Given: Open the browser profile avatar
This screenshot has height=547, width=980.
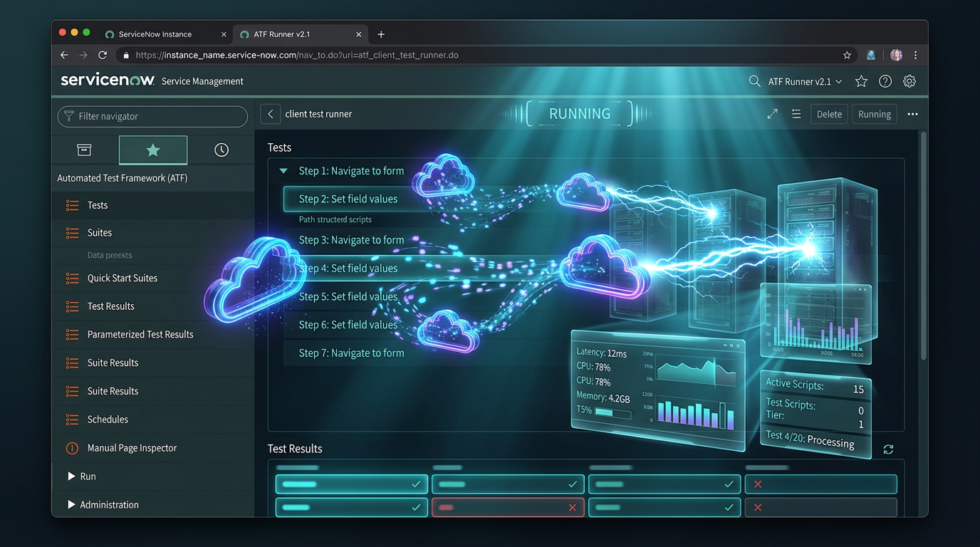Looking at the screenshot, I should (896, 55).
